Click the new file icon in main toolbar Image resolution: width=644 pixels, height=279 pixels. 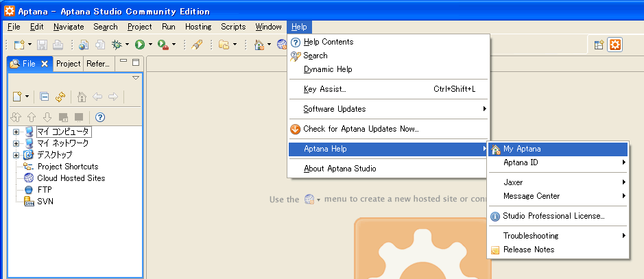point(19,45)
